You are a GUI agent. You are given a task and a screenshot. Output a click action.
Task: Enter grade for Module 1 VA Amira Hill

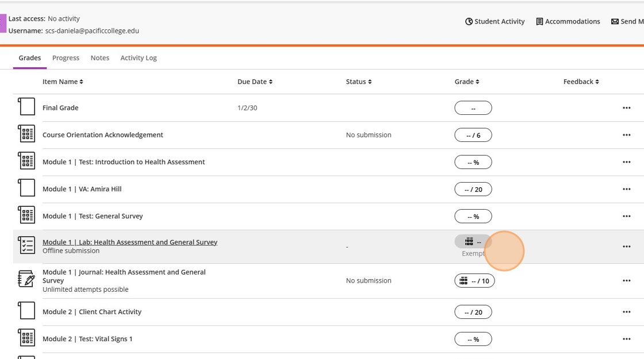pyautogui.click(x=473, y=190)
